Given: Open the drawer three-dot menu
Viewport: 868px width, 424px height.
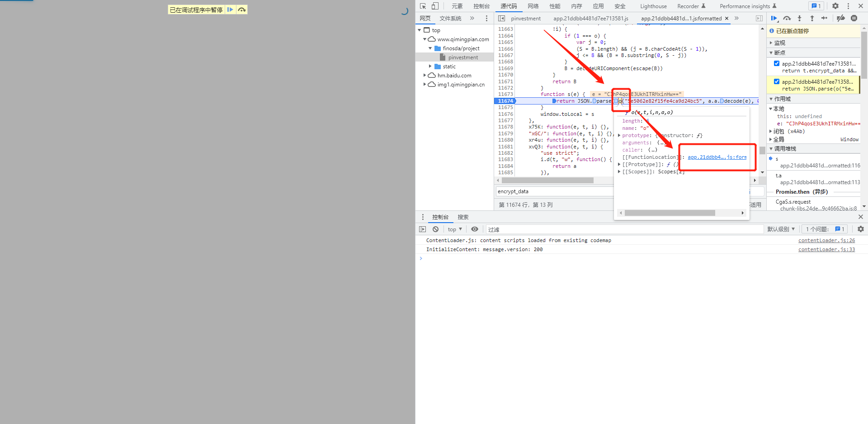Looking at the screenshot, I should 423,217.
